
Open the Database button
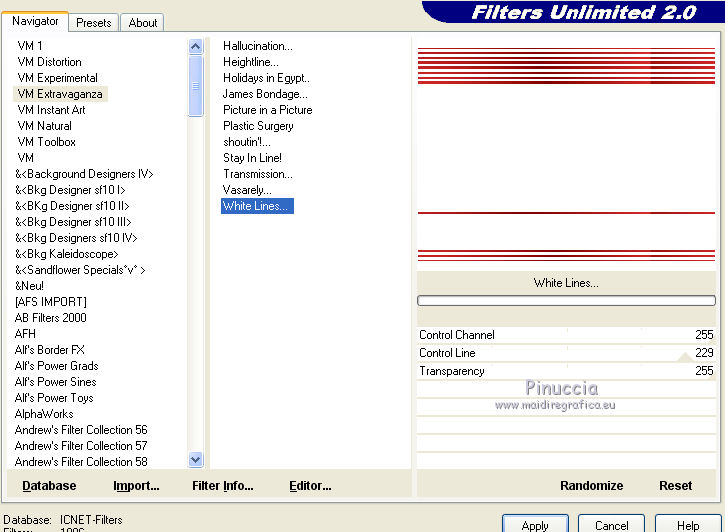click(49, 485)
